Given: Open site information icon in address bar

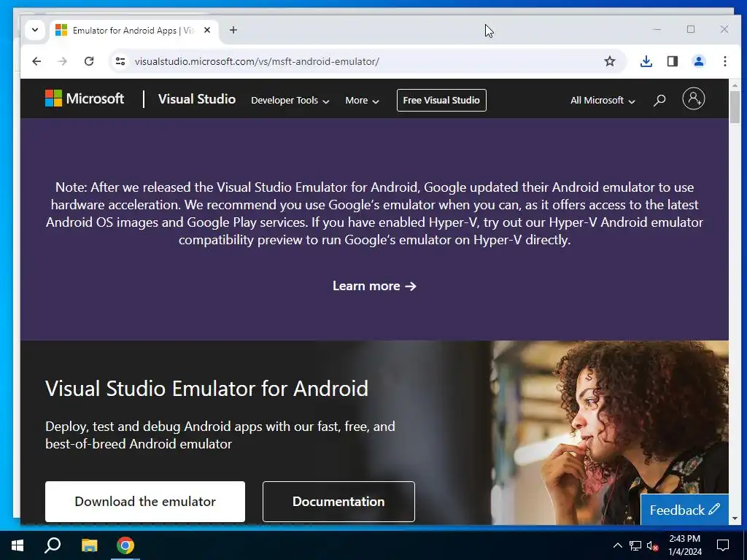Looking at the screenshot, I should [120, 61].
